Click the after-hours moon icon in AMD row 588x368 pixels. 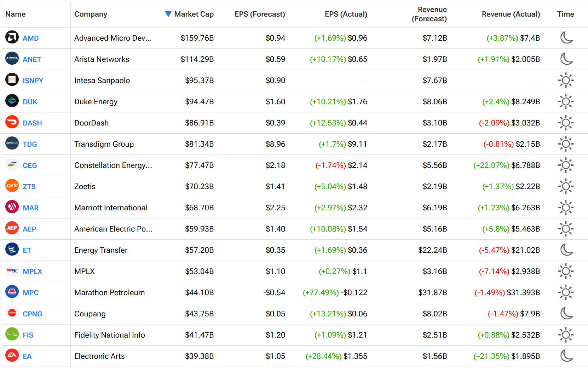pyautogui.click(x=566, y=37)
